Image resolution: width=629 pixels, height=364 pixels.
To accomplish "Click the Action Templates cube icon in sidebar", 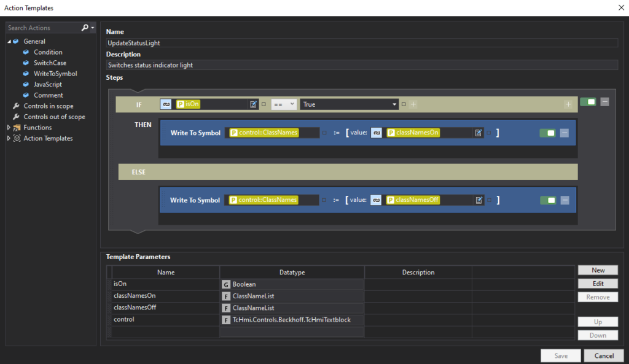I will coord(17,137).
